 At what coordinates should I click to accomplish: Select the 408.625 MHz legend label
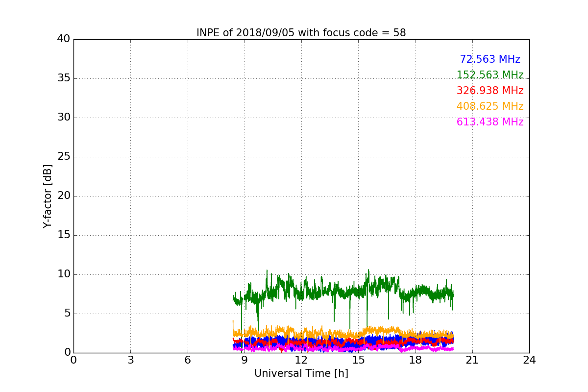point(490,106)
